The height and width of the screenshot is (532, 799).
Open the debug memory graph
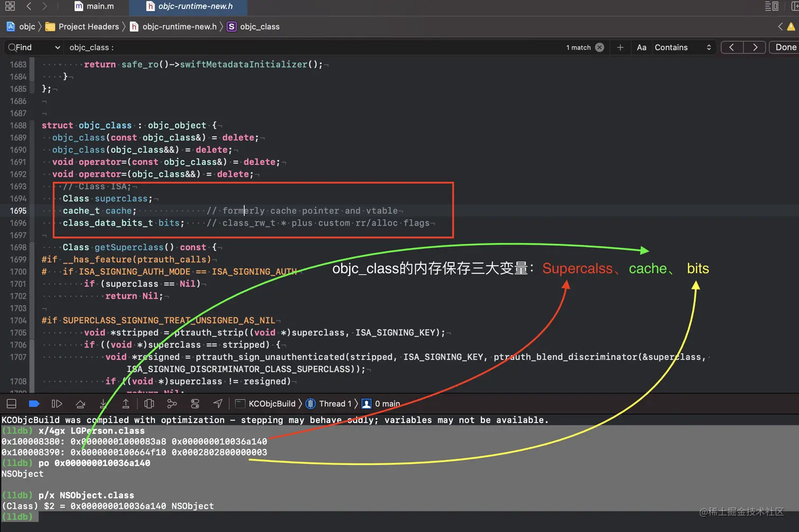pos(172,404)
